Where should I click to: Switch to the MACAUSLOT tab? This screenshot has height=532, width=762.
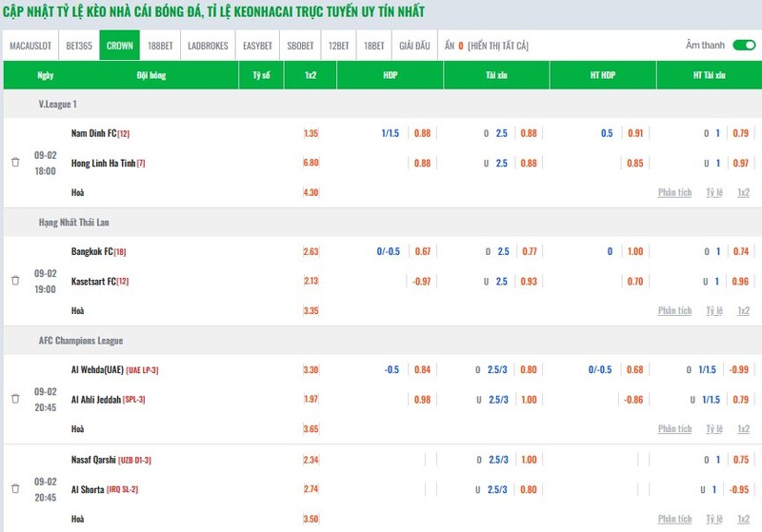click(30, 46)
